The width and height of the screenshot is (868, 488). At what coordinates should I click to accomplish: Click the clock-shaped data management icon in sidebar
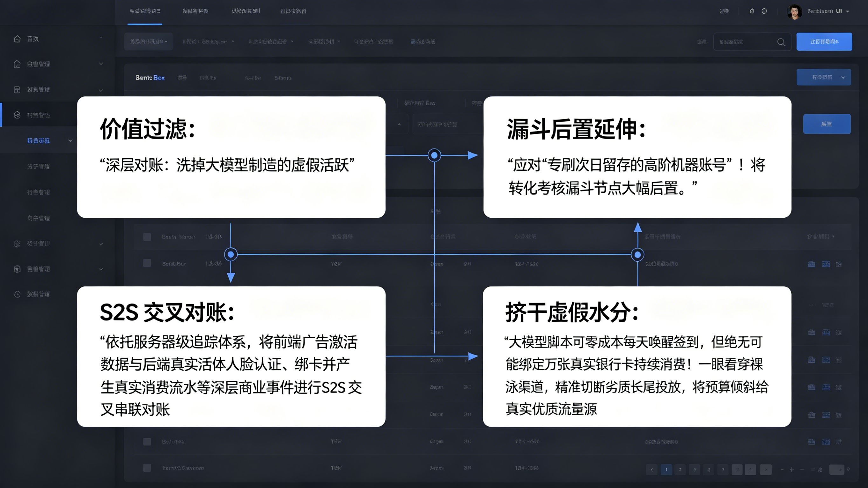pos(17,294)
